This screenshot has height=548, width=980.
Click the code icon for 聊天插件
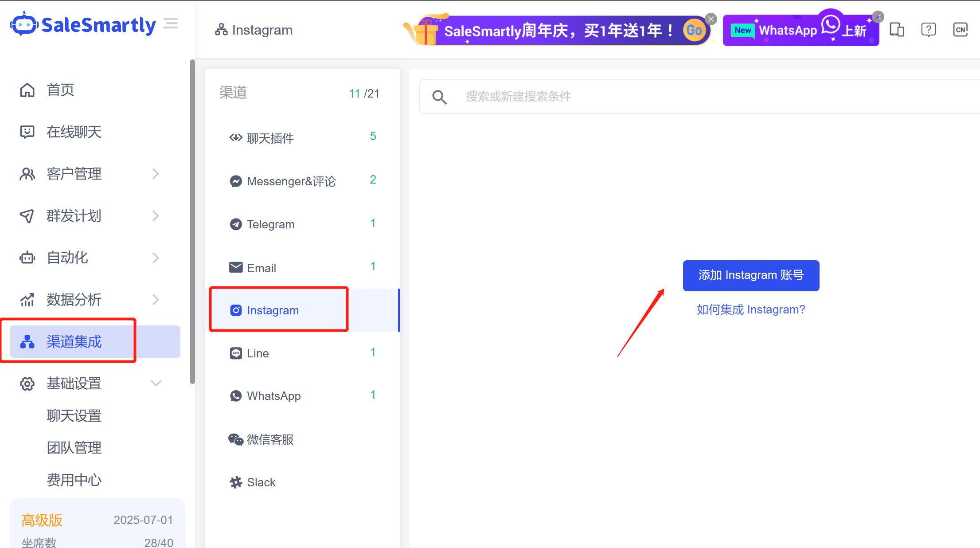coord(236,137)
